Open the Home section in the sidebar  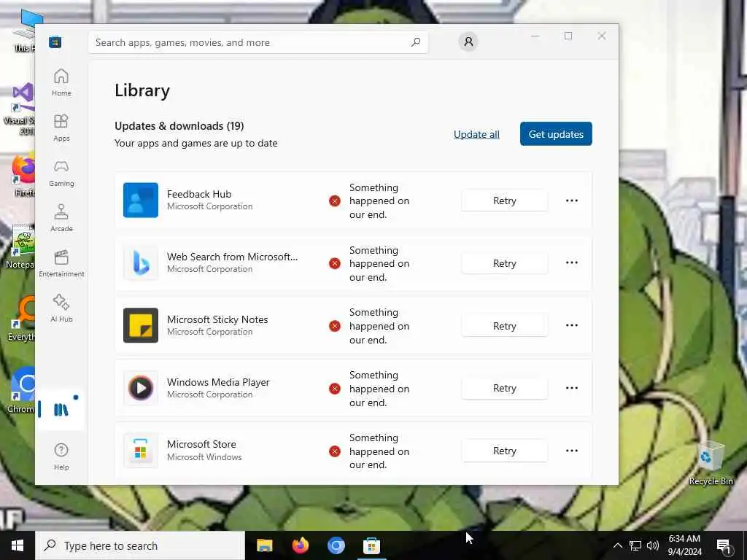click(x=61, y=82)
